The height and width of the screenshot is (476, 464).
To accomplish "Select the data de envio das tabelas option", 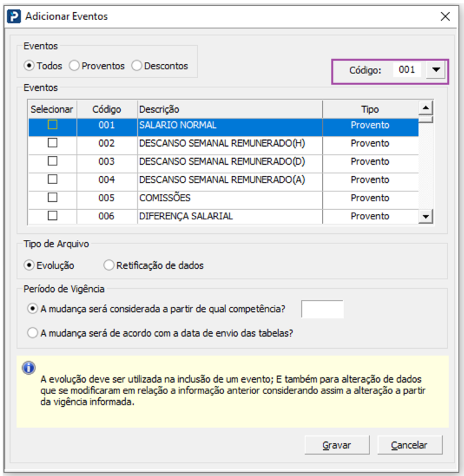I will pos(33,333).
